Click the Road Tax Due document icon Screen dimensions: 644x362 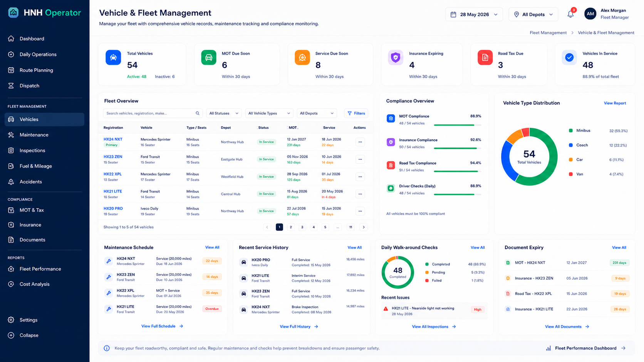(x=485, y=58)
